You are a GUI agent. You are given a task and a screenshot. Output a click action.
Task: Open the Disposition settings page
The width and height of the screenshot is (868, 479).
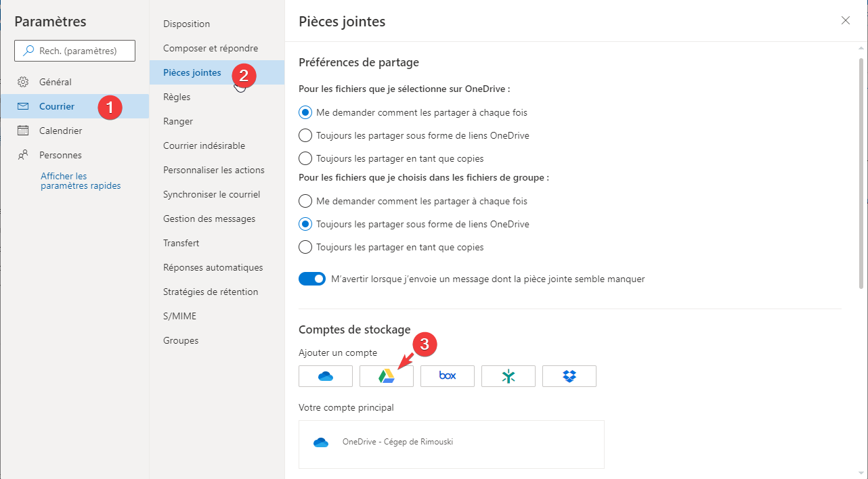coord(217,24)
